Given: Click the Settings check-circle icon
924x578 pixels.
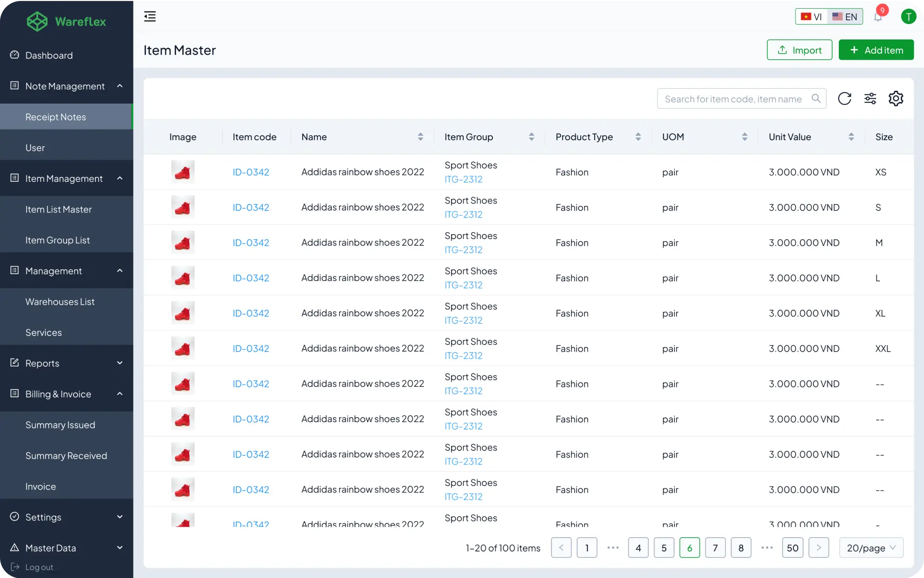Looking at the screenshot, I should (x=15, y=517).
